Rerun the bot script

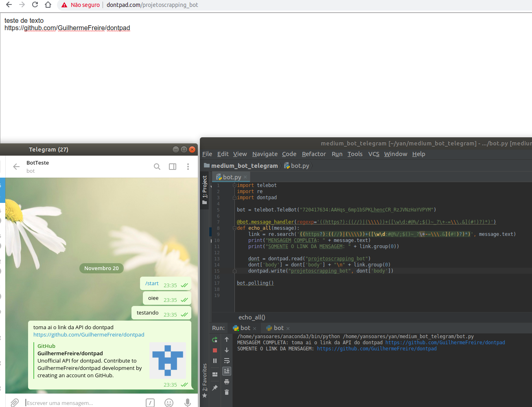point(215,339)
